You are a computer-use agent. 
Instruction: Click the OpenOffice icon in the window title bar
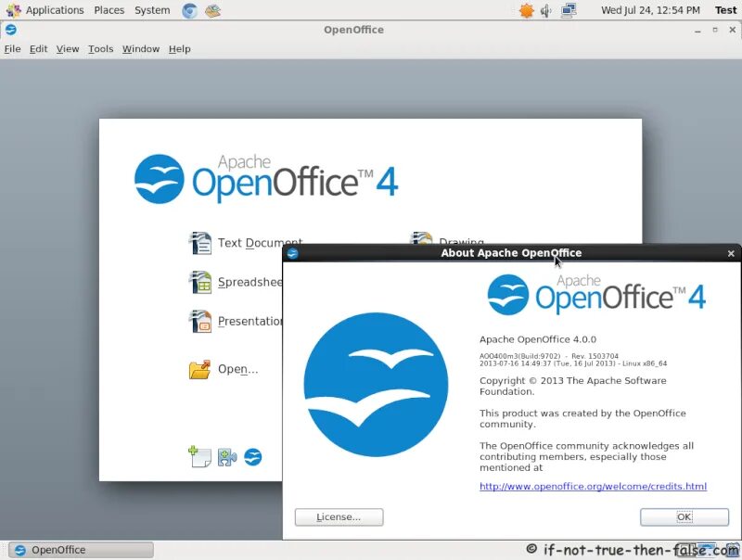11,30
